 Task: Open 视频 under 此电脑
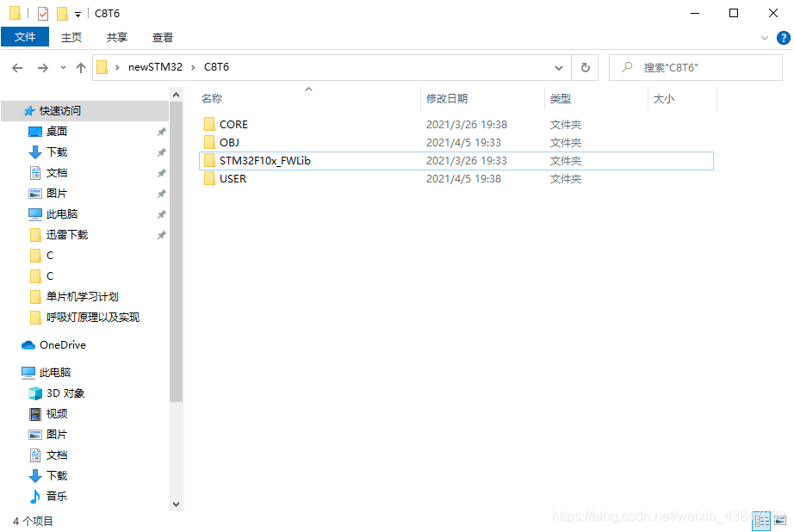(56, 415)
